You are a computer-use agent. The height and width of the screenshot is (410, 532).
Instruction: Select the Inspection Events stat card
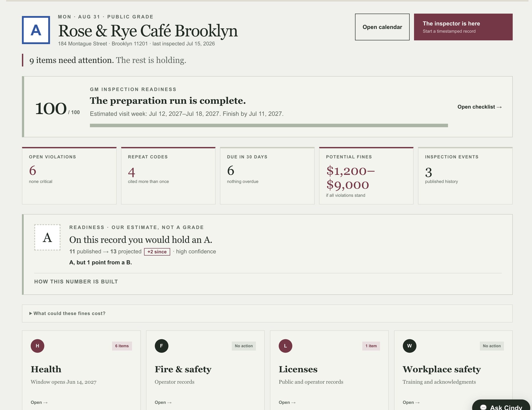click(x=465, y=176)
